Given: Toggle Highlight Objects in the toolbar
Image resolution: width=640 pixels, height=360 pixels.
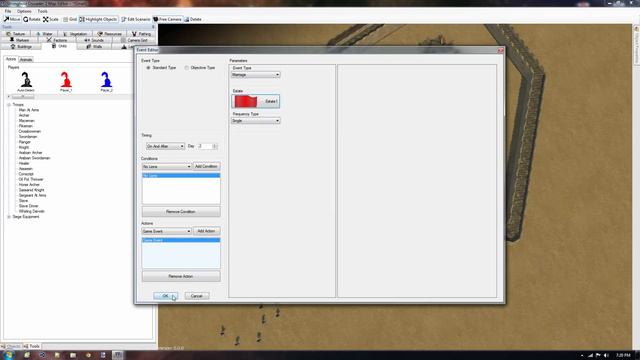Looking at the screenshot, I should (98, 19).
